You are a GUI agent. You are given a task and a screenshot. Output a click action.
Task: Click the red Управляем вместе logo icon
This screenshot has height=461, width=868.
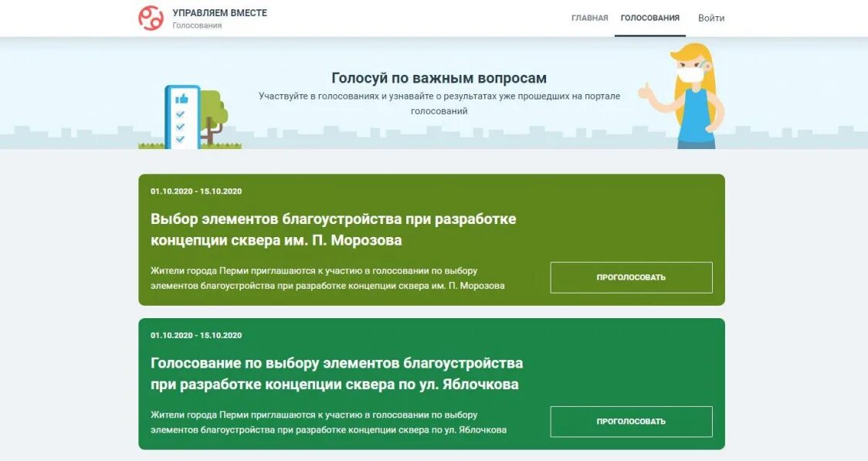point(151,19)
